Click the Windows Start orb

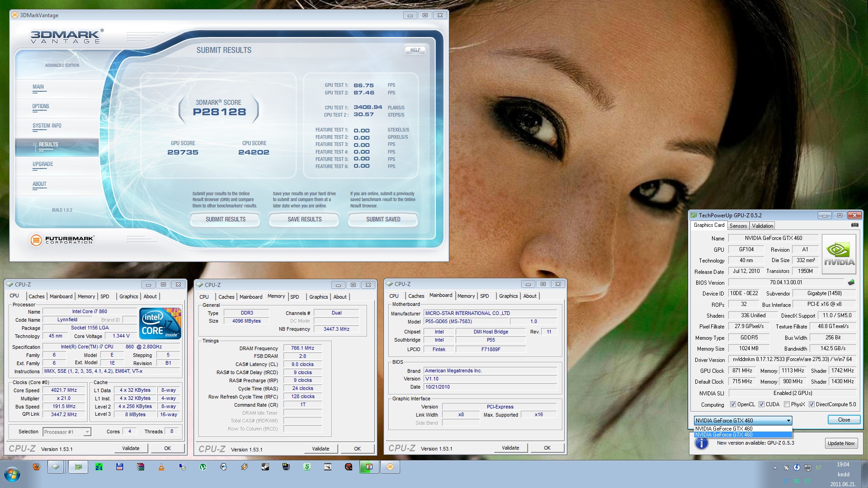point(12,474)
